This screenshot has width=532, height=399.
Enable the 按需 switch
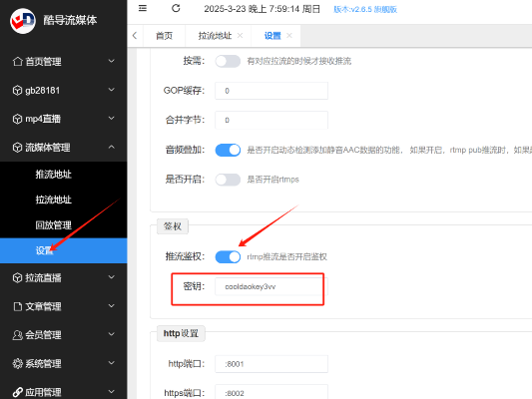pyautogui.click(x=228, y=62)
